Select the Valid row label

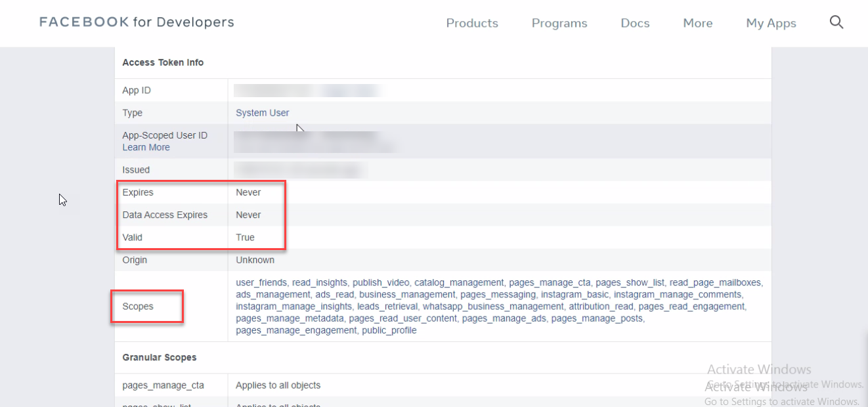[x=132, y=237]
